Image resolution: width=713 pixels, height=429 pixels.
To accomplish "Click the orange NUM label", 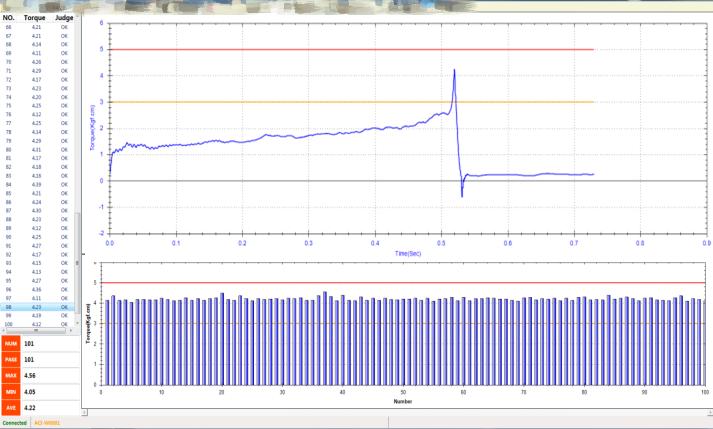I will (11, 343).
